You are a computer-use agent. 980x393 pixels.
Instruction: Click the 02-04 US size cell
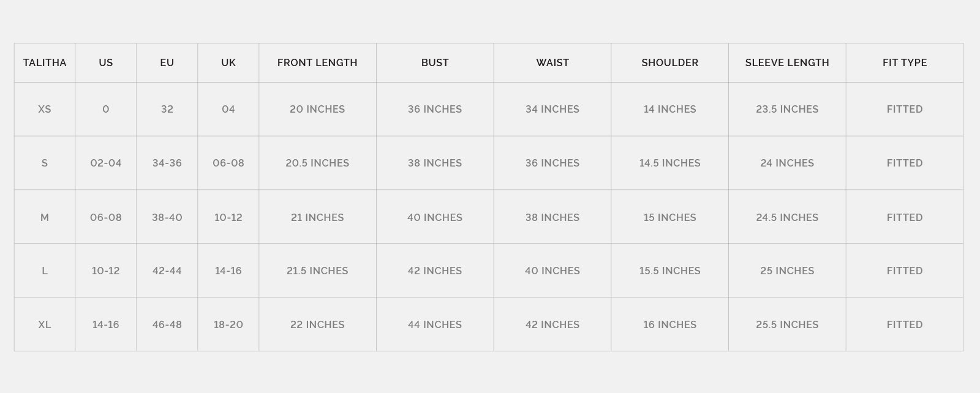(x=106, y=163)
